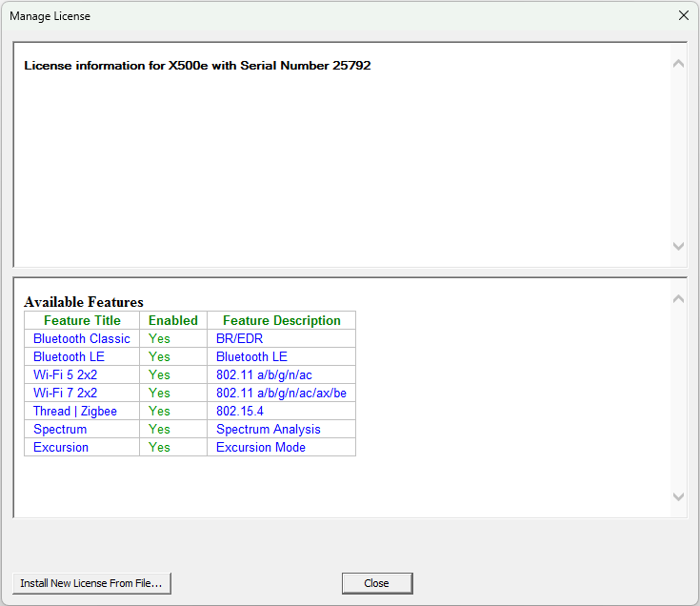Click Yes in the Bluetooth Classic row
Screen dimensions: 700x606
(159, 339)
